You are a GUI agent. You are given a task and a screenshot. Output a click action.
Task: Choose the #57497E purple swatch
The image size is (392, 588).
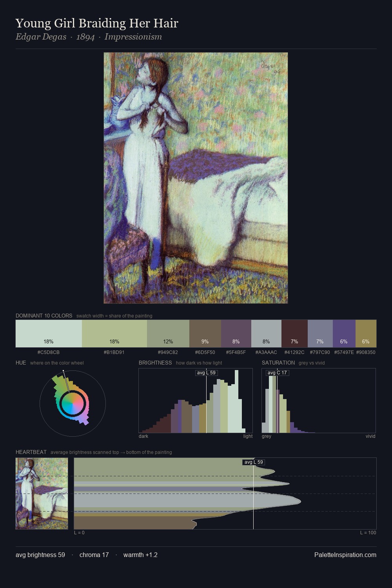pos(344,334)
